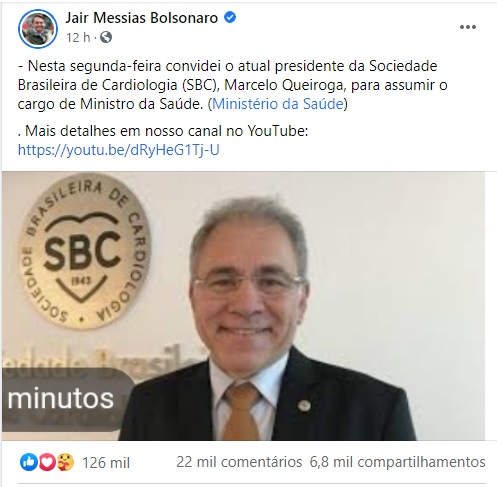
Task: Click Jair Messias Bolsonaro's profile picture
Action: 38,29
